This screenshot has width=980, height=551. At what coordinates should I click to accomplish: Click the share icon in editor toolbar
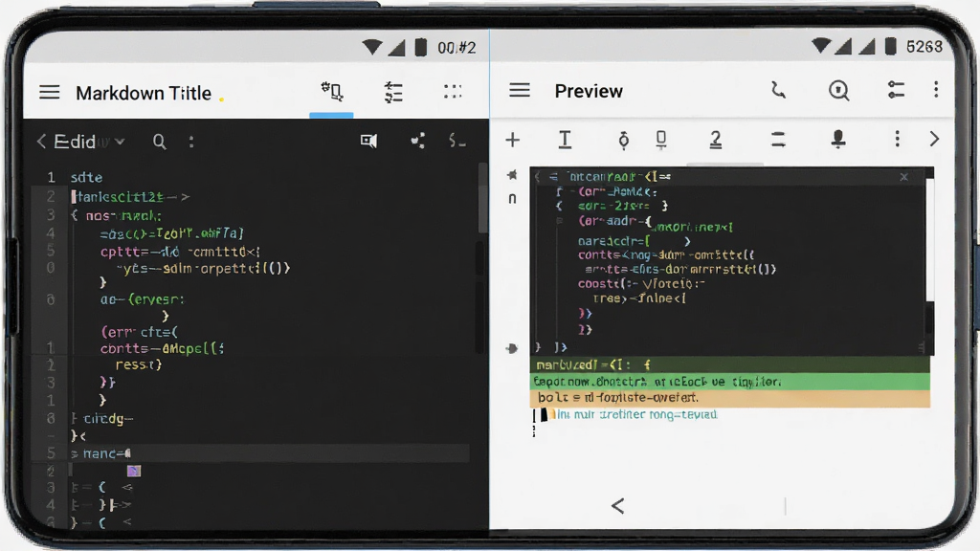pos(418,141)
